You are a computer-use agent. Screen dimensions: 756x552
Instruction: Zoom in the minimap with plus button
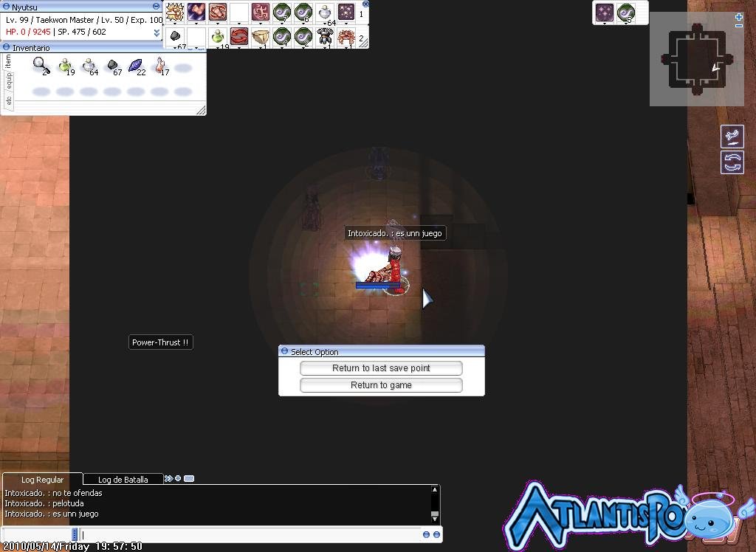tap(738, 17)
